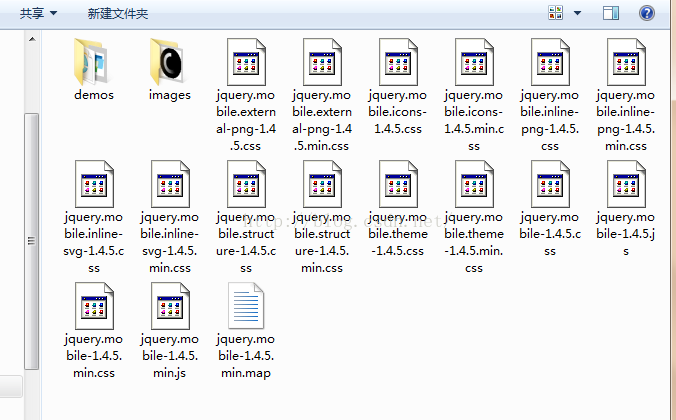
Task: Click the label 'jquery.mobile.structure-1.4.5.min.css'
Action: pyautogui.click(x=322, y=242)
